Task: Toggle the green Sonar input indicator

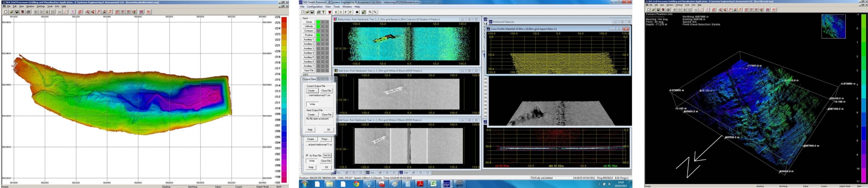Action: [318, 22]
